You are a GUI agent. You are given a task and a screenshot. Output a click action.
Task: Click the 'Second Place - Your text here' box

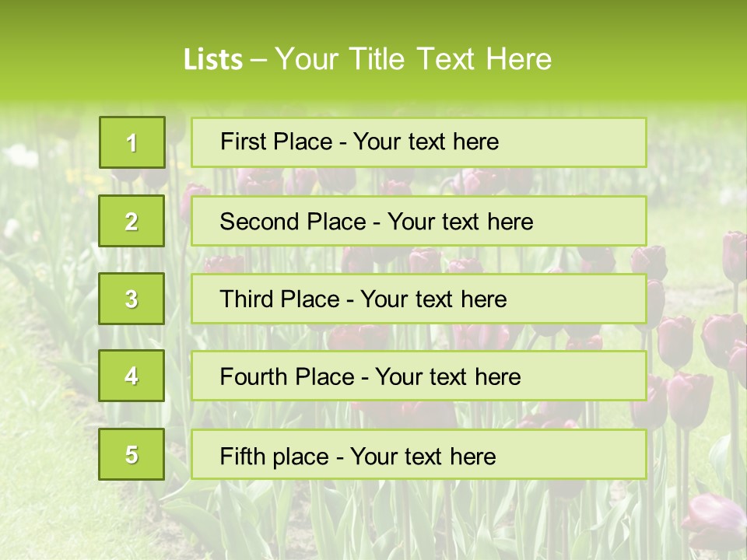click(x=419, y=221)
